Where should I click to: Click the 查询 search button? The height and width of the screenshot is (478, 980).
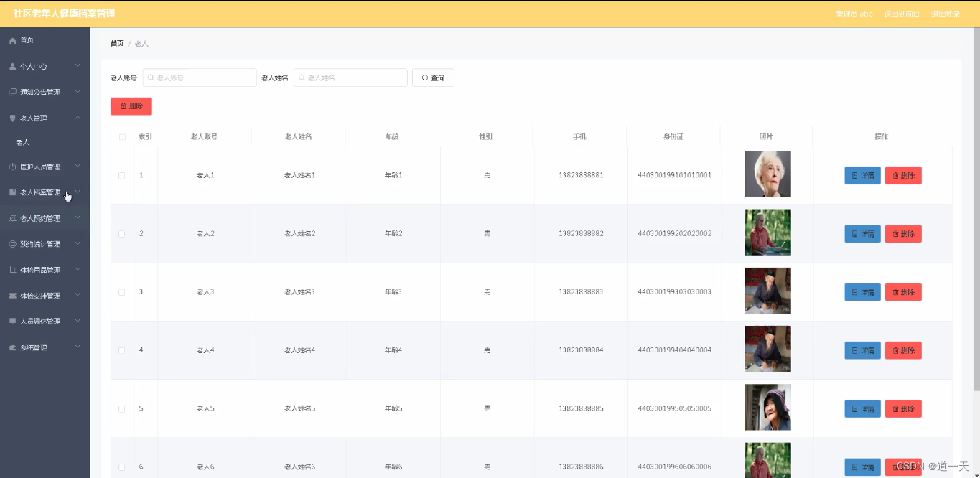tap(433, 78)
